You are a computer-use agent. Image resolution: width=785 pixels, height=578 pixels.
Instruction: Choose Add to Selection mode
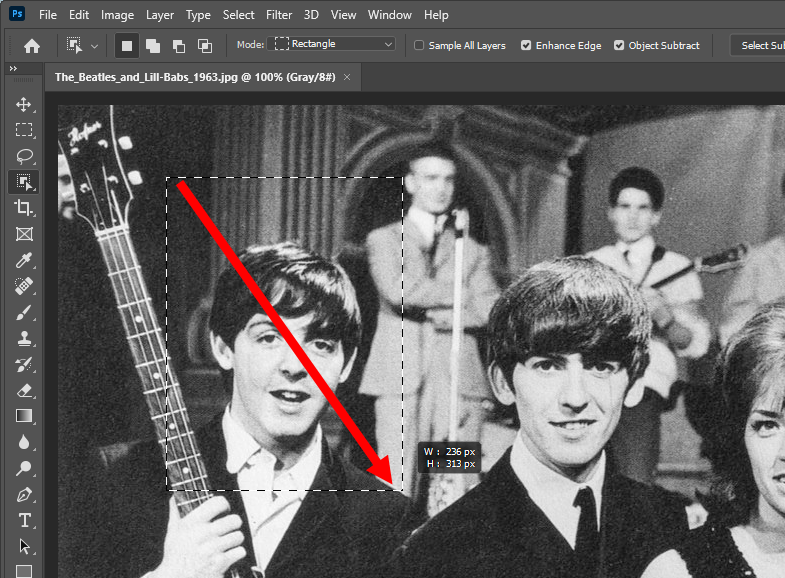click(153, 46)
